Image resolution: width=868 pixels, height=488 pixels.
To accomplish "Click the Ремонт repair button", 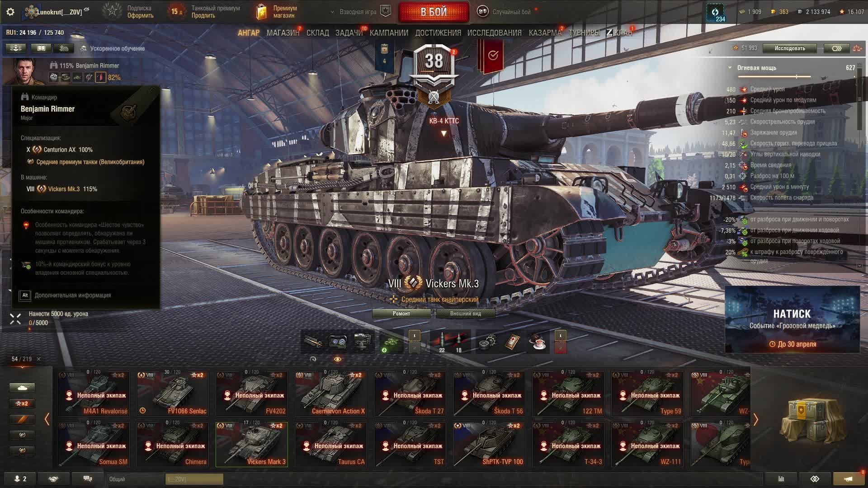I will 401,314.
